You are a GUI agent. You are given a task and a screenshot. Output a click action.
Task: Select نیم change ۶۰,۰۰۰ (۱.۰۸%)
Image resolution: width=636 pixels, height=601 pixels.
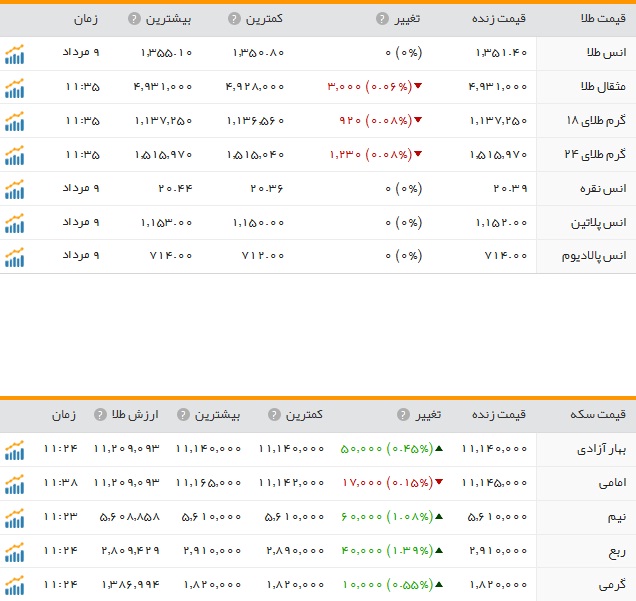point(387,517)
